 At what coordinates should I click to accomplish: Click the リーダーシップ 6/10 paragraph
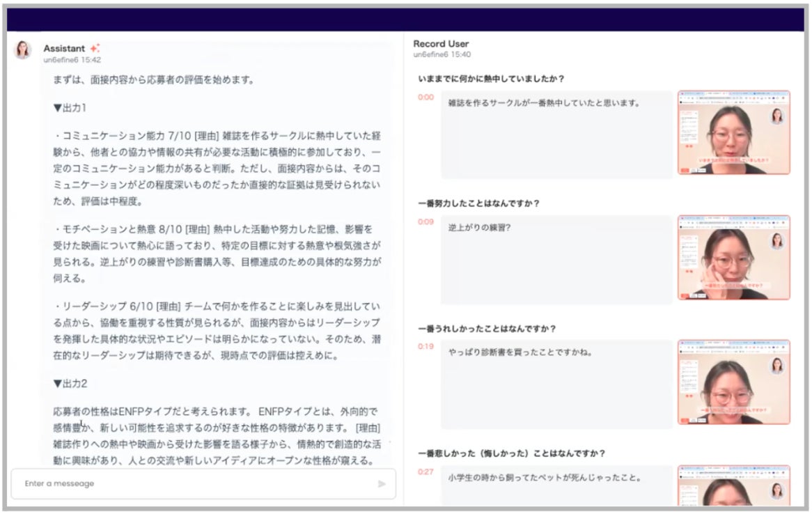pyautogui.click(x=217, y=331)
